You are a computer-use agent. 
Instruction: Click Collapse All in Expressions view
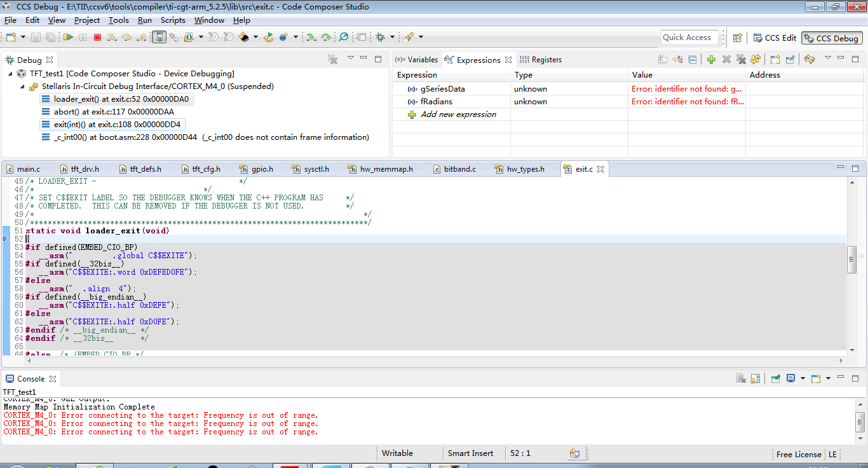(693, 60)
